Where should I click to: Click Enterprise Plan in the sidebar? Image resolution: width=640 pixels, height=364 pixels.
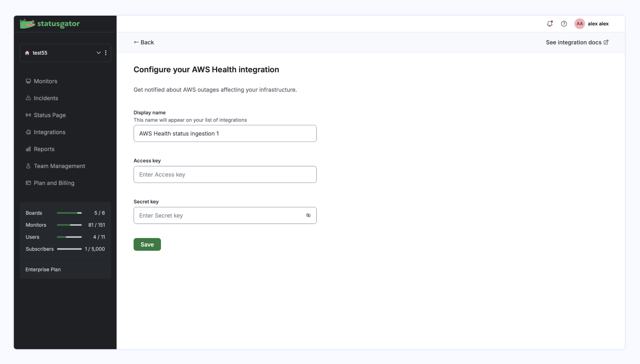(x=43, y=270)
